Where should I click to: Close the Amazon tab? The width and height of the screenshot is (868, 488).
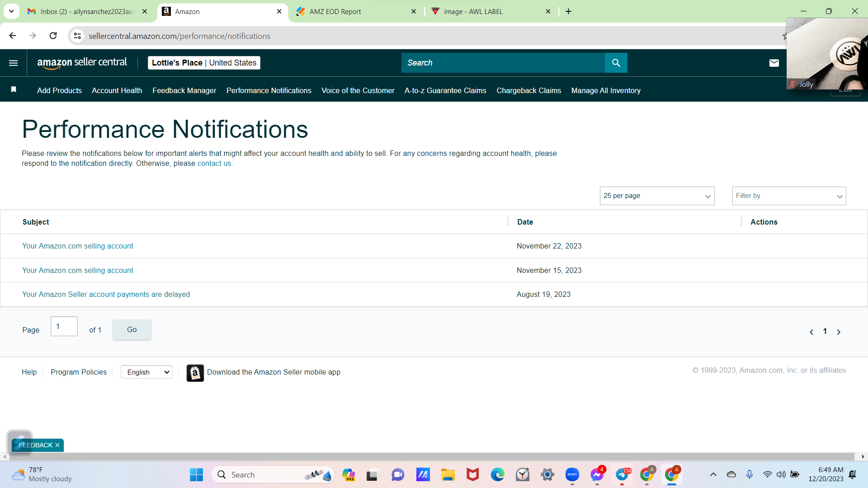(279, 11)
